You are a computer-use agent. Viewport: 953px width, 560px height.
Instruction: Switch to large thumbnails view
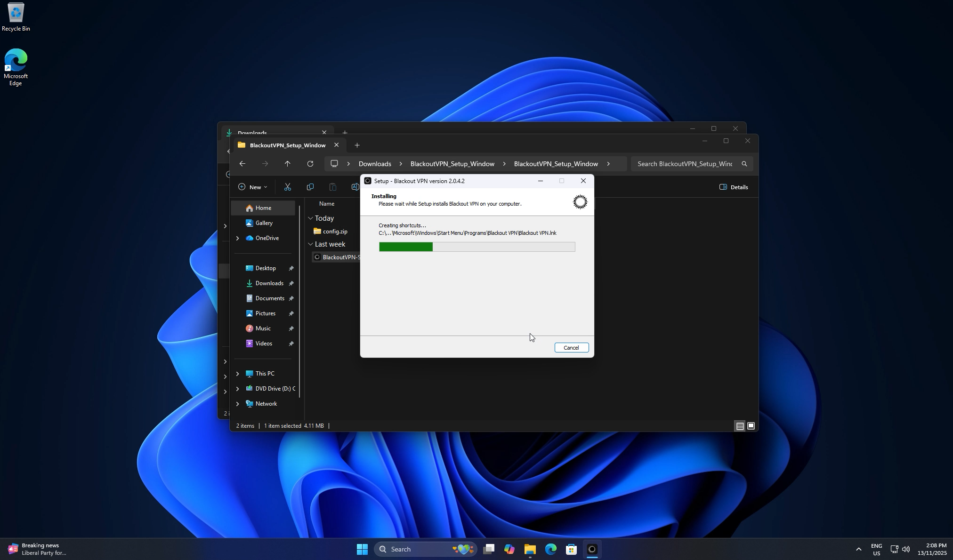[x=751, y=426]
